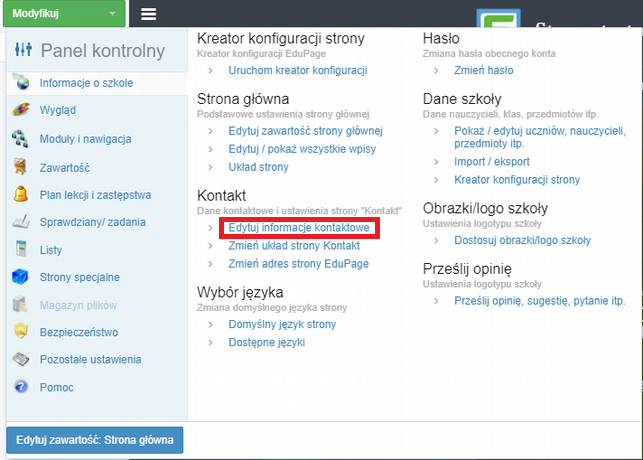Image resolution: width=643 pixels, height=460 pixels.
Task: Click arrow beside Układ strony
Action: pos(210,167)
